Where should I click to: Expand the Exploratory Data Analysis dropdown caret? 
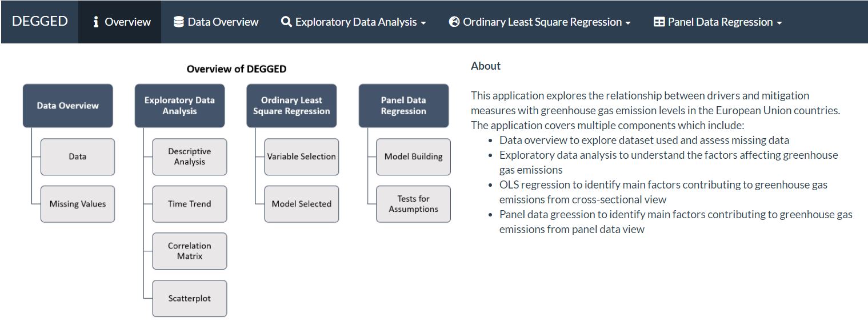click(x=423, y=23)
